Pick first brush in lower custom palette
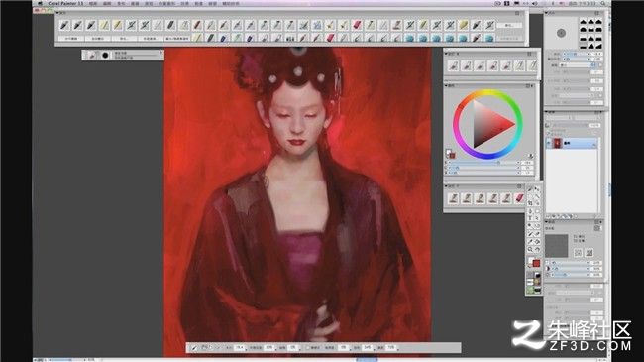Screen dimensions: 644x362 pos(454,198)
